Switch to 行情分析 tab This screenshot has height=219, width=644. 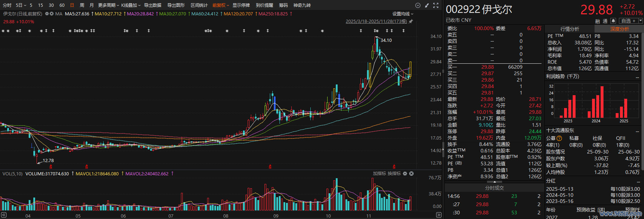click(569, 29)
